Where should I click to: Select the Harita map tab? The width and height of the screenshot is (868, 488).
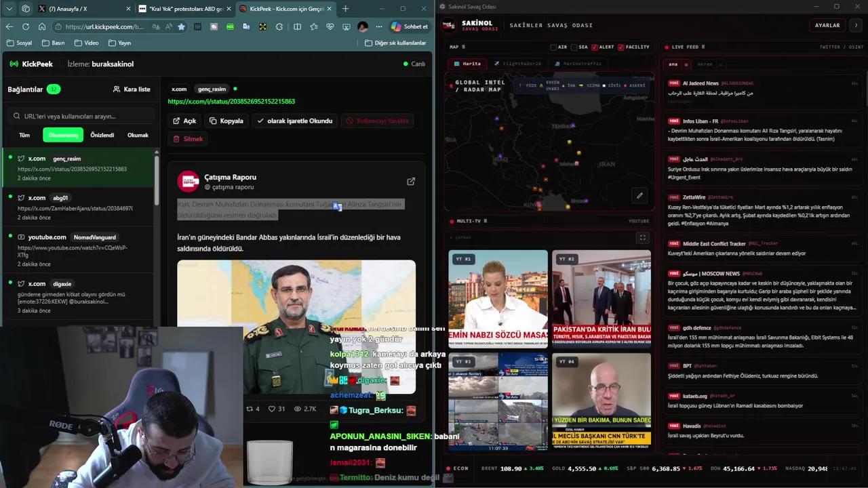point(467,64)
